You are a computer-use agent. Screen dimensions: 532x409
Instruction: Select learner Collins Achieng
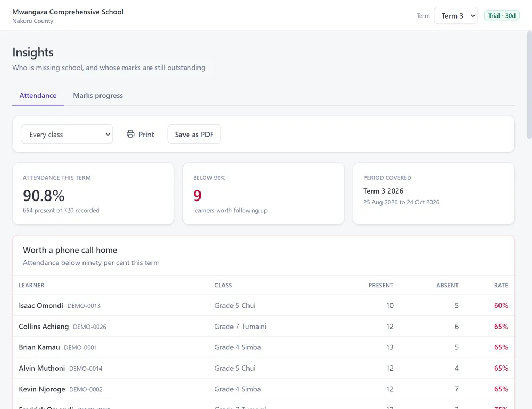[44, 327]
